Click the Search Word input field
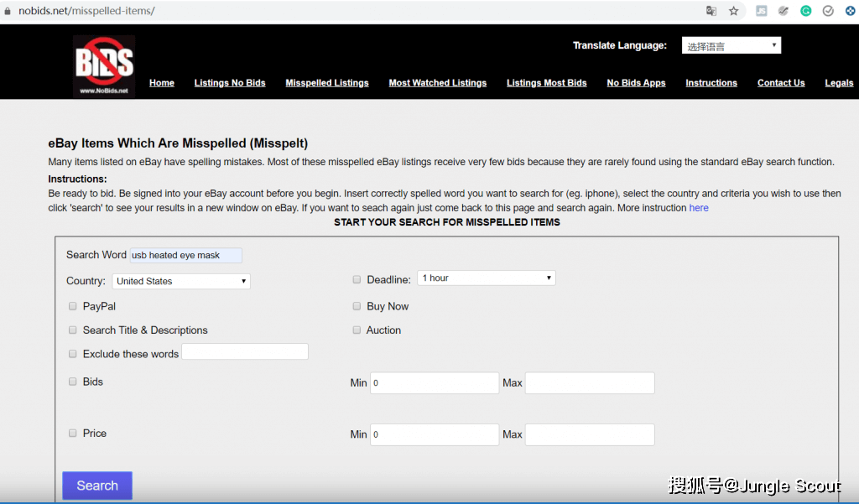 185,255
